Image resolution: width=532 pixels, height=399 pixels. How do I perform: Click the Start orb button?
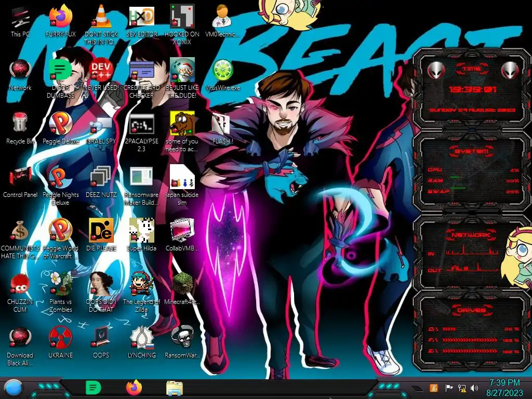(13, 388)
